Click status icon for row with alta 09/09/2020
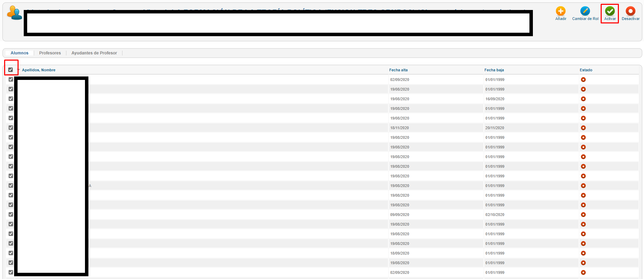This screenshot has height=279, width=644. coord(583,215)
